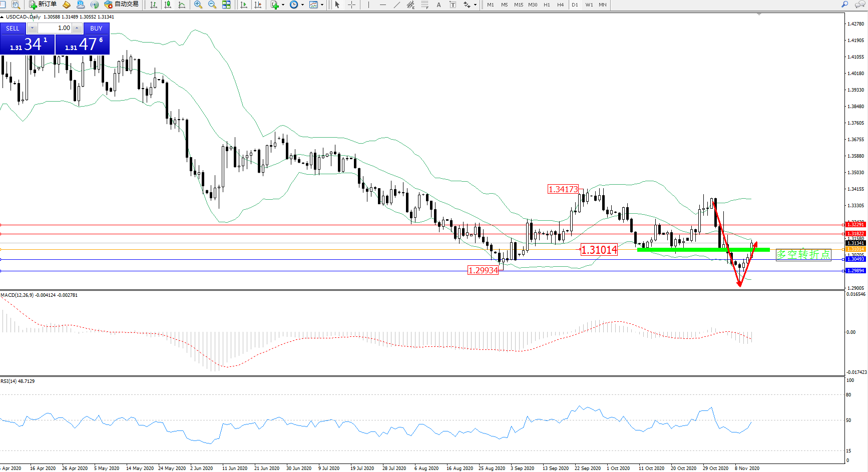
Task: Click the green support line on chart
Action: pyautogui.click(x=701, y=249)
